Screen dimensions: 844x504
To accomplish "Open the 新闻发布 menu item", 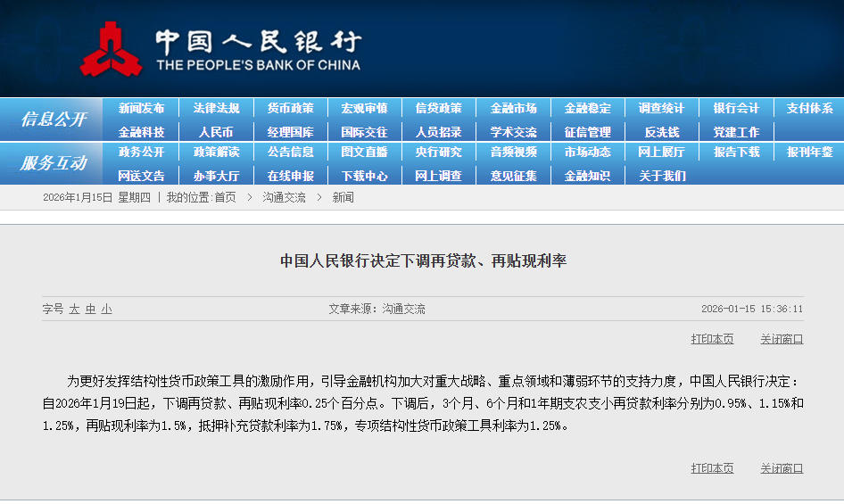I will pyautogui.click(x=141, y=108).
